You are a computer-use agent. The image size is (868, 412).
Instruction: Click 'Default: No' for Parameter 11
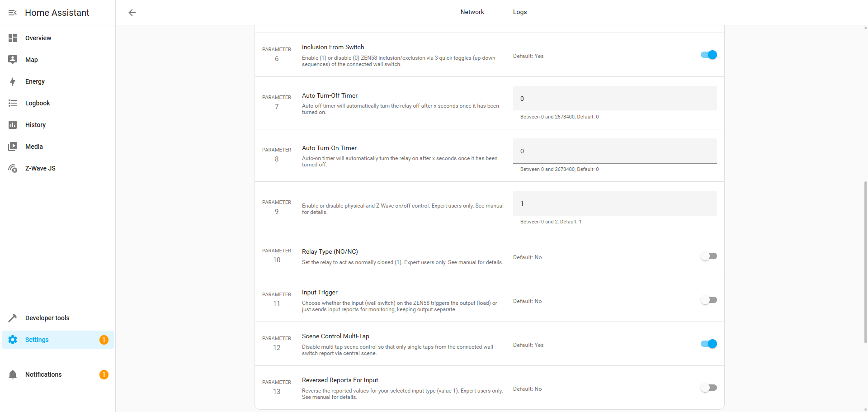[x=527, y=301]
